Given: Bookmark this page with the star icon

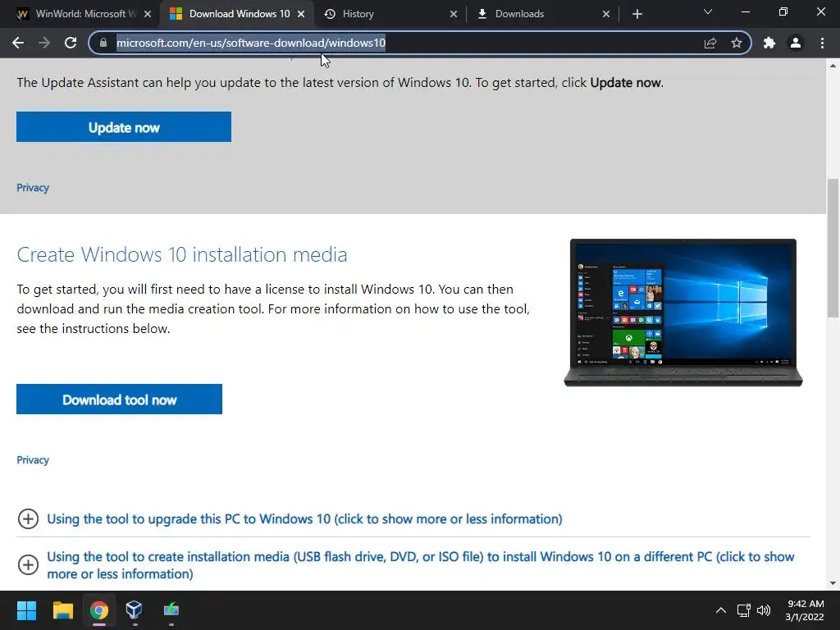Looking at the screenshot, I should click(737, 43).
